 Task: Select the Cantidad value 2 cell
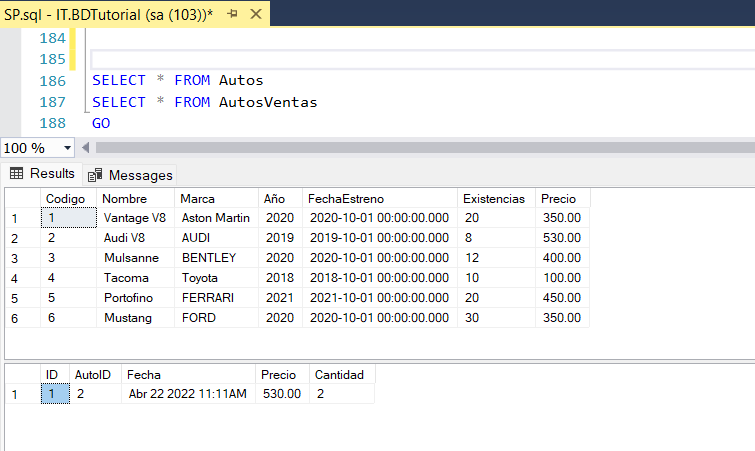tap(342, 394)
